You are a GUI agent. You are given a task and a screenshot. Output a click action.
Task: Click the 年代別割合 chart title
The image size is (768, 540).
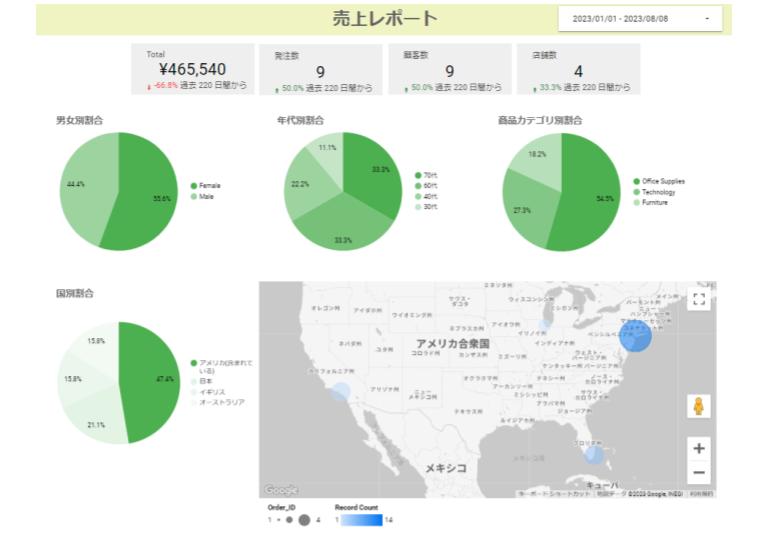pyautogui.click(x=300, y=121)
